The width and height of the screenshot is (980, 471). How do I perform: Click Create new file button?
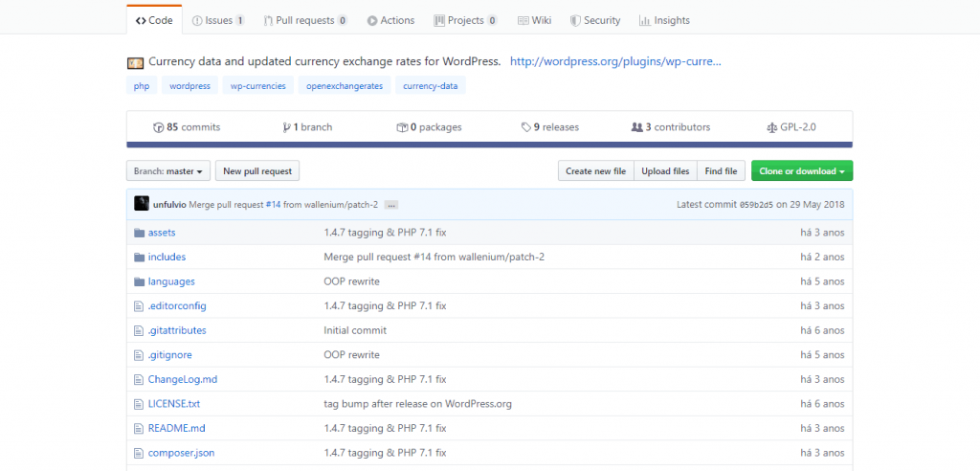click(x=595, y=170)
